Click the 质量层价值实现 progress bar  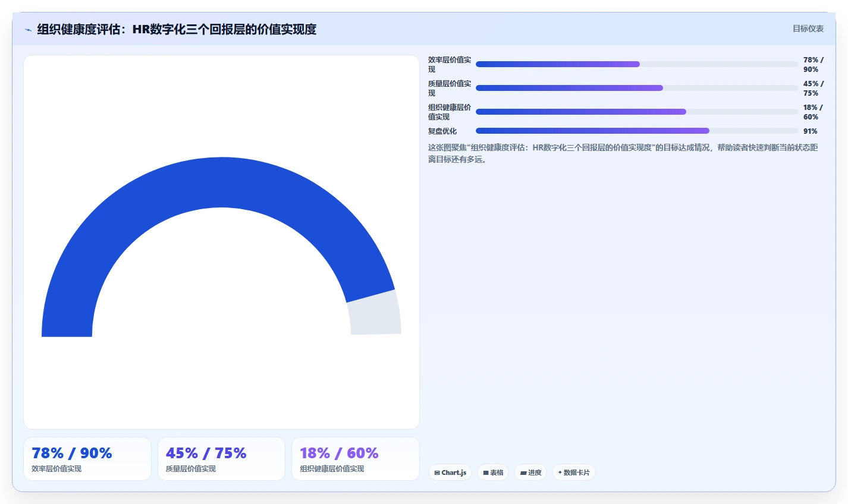pyautogui.click(x=637, y=88)
